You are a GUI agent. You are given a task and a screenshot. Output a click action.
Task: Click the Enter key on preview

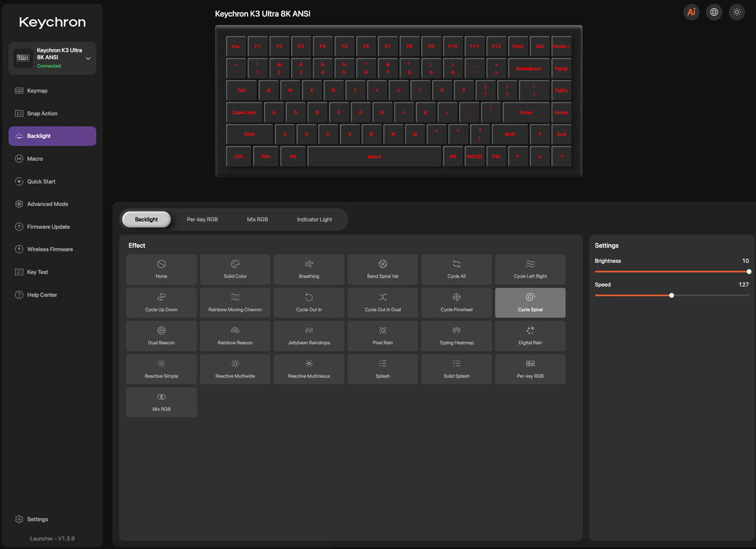[x=526, y=112]
